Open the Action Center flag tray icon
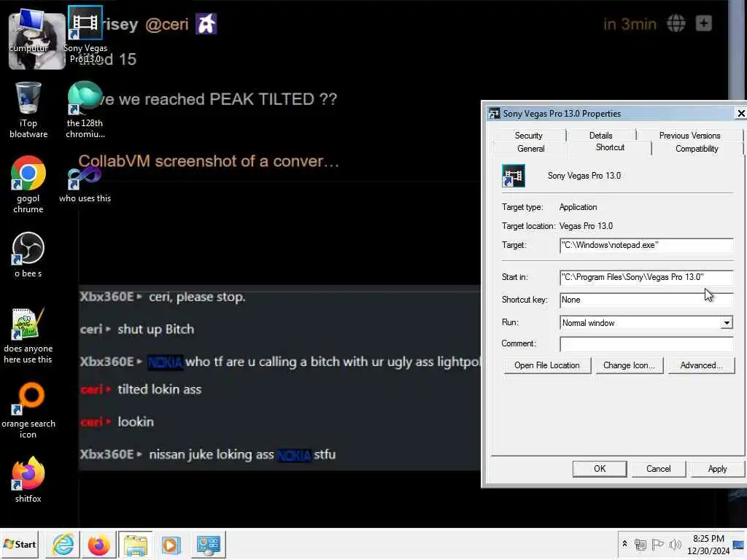 pos(657,544)
